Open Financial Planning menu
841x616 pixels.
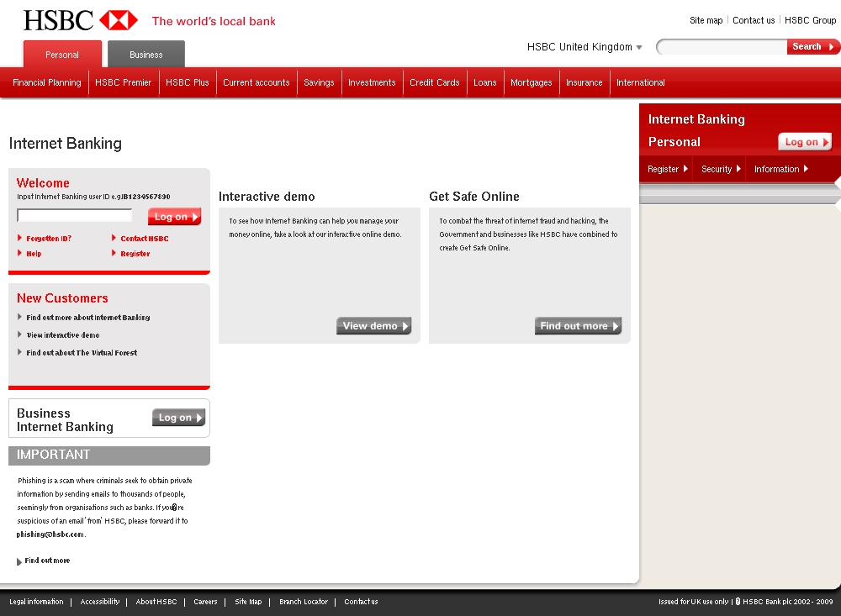click(x=46, y=82)
